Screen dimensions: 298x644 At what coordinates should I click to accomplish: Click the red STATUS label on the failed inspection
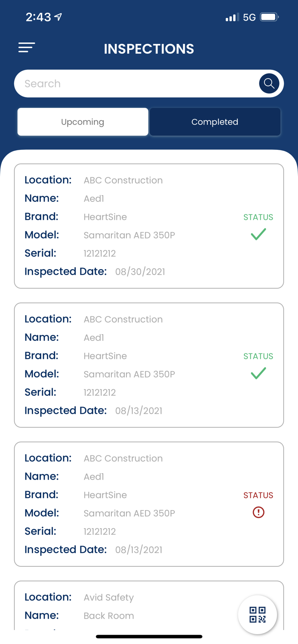(258, 495)
